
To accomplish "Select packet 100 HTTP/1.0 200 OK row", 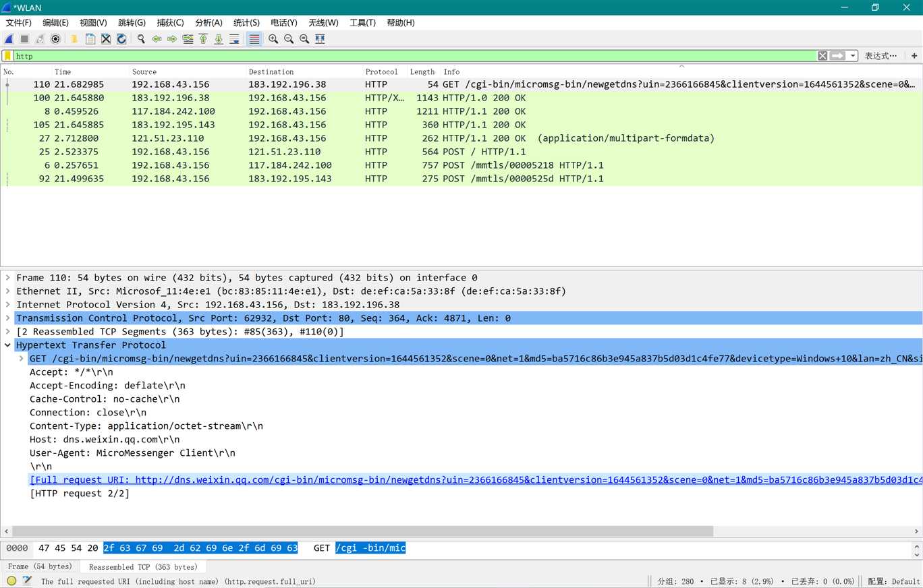I will (461, 98).
